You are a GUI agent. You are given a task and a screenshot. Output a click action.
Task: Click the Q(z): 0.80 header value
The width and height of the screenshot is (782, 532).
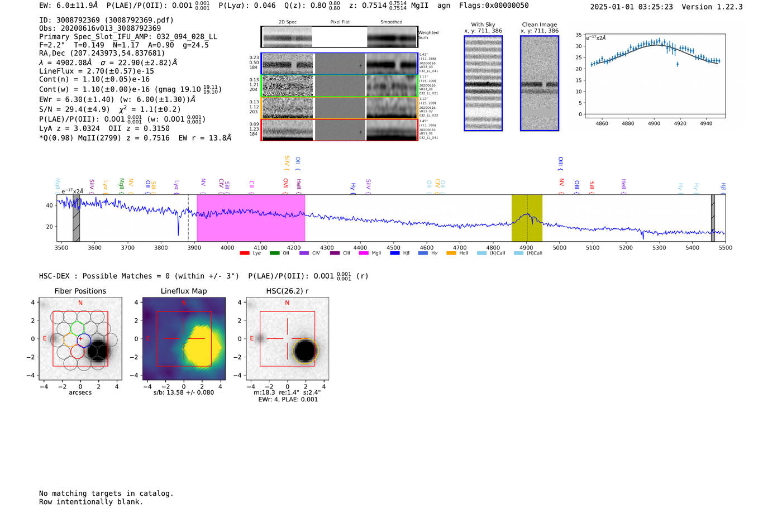[x=312, y=6]
